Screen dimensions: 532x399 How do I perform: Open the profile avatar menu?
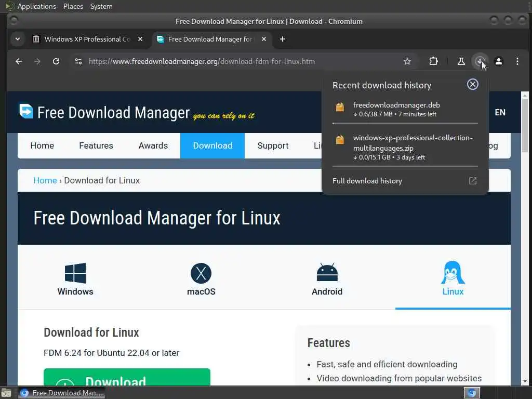click(498, 61)
